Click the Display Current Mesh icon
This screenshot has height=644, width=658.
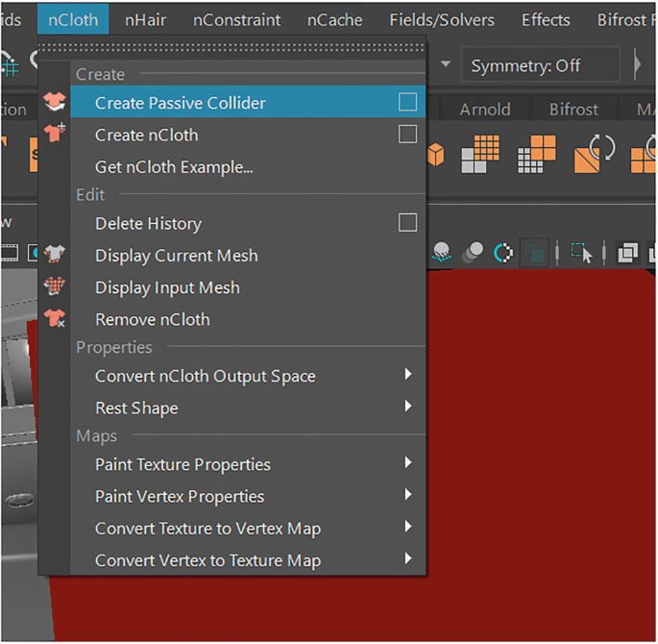(x=56, y=256)
